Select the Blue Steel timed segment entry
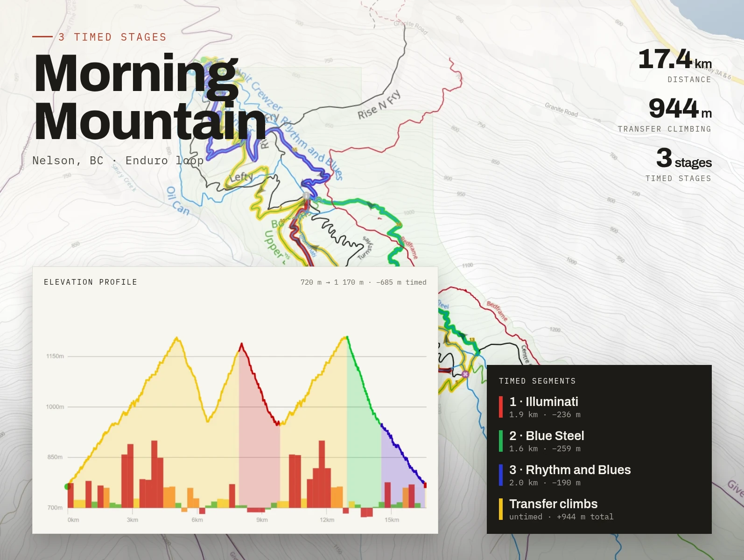The width and height of the screenshot is (744, 560). [599, 441]
